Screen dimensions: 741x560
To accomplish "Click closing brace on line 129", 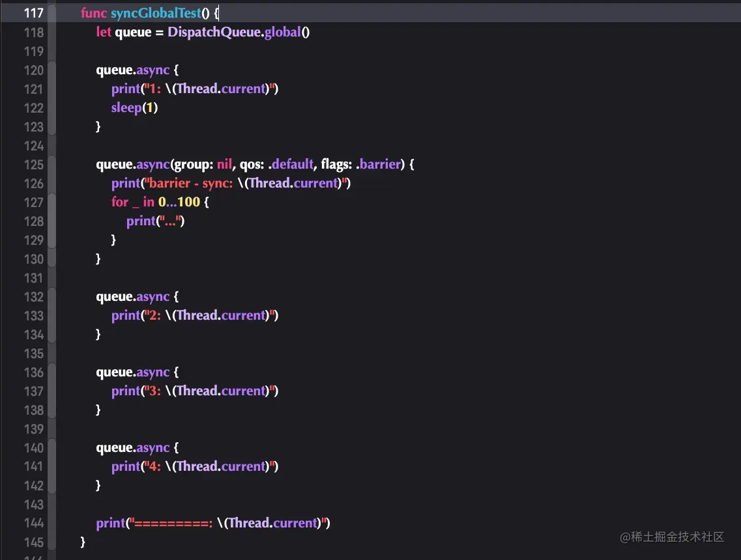I will point(113,240).
